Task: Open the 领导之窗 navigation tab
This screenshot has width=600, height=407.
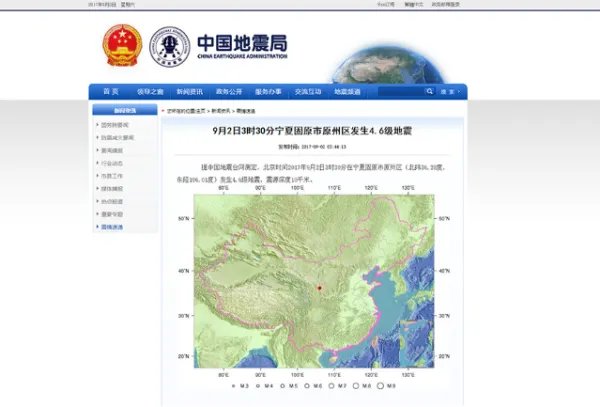Action: point(150,92)
